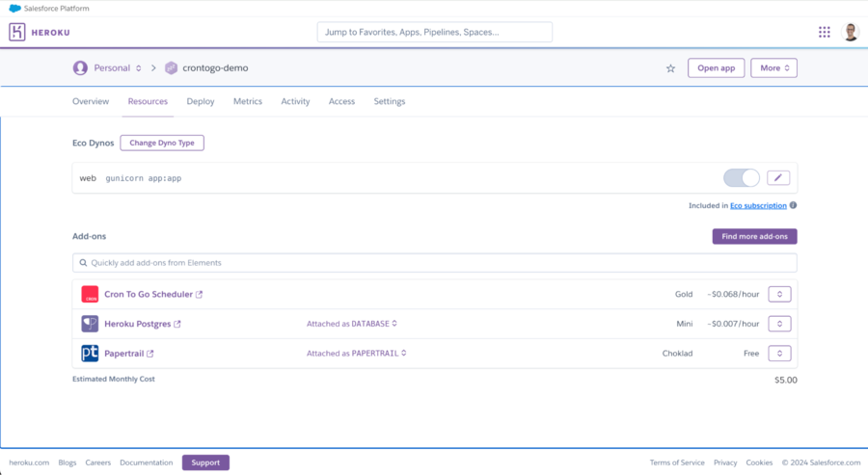Focus the Jump to Favorites search box
Image resolution: width=868 pixels, height=475 pixels.
[435, 32]
